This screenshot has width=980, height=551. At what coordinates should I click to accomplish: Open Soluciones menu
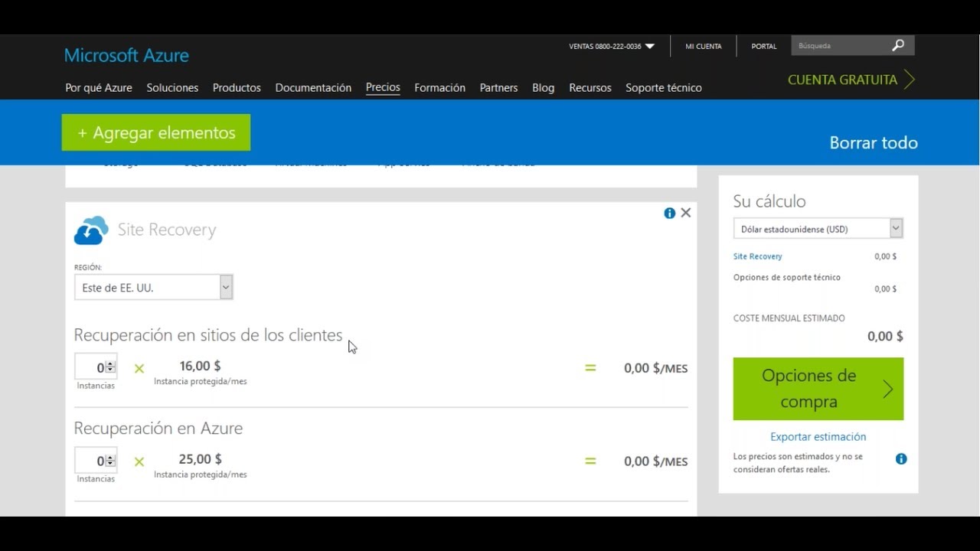coord(172,88)
